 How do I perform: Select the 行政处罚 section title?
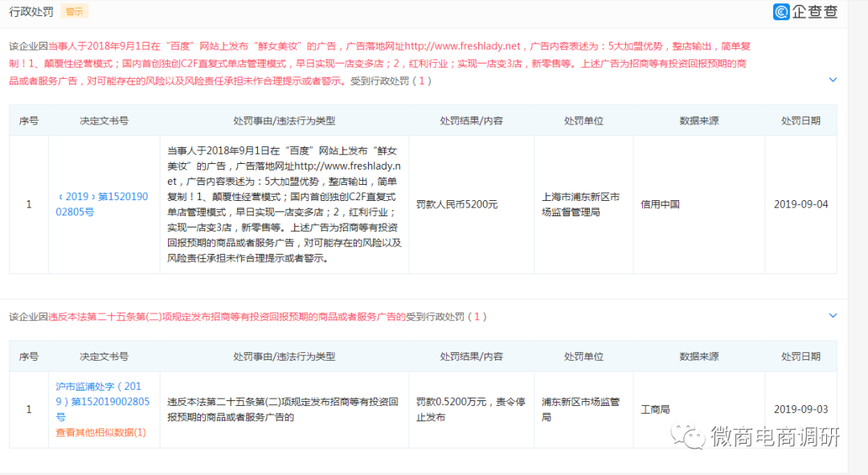[x=30, y=11]
